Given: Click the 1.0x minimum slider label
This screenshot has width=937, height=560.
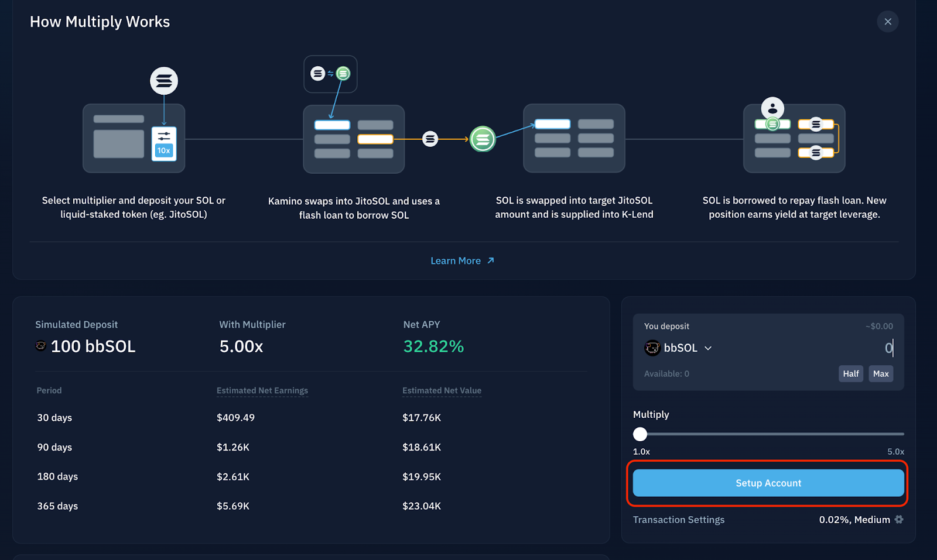Looking at the screenshot, I should (x=641, y=452).
